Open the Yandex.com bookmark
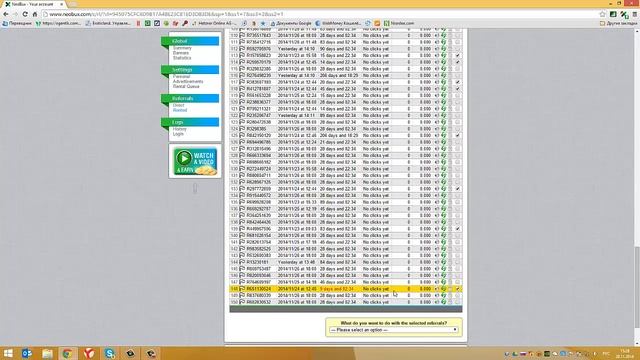Image resolution: width=640 pixels, height=360 pixels. (x=399, y=23)
